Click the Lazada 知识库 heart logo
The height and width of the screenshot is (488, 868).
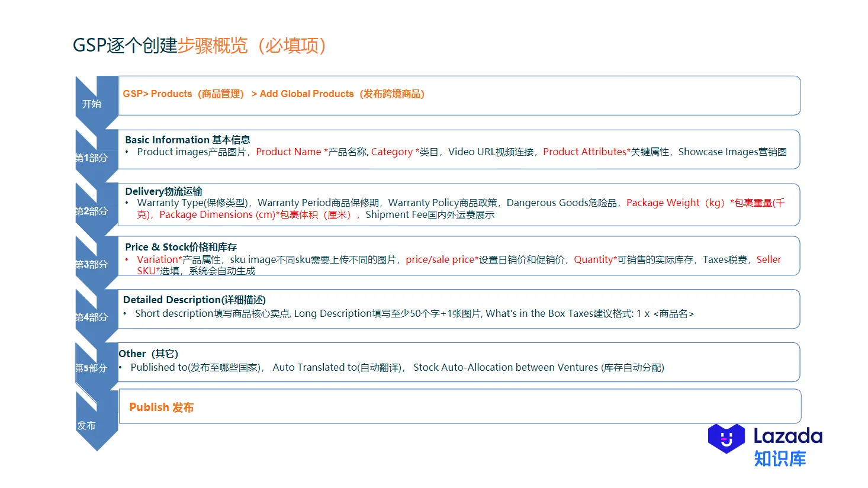[726, 439]
